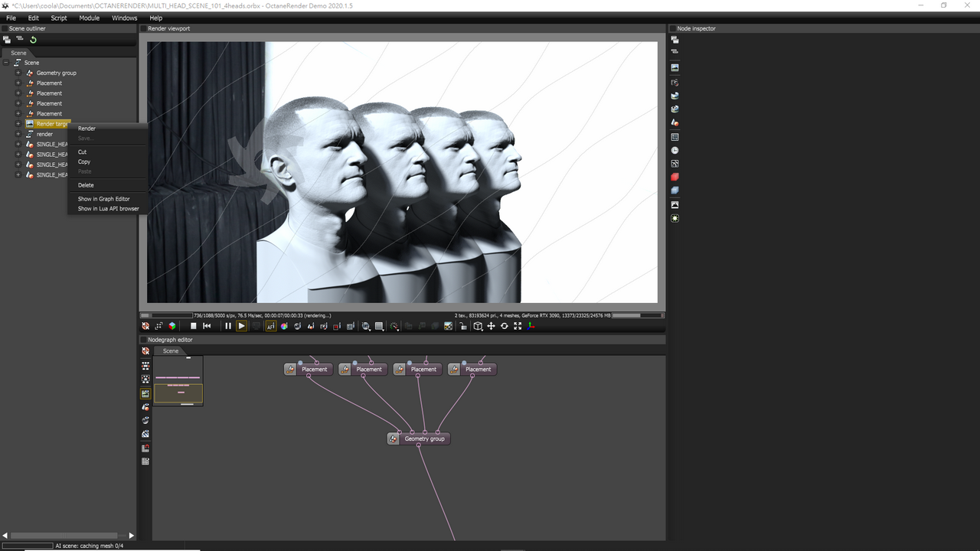Open the Script menu
980x551 pixels.
click(x=59, y=18)
